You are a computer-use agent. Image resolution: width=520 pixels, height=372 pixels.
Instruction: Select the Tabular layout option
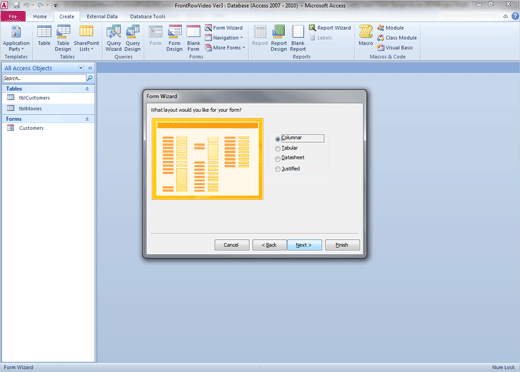tap(287, 148)
